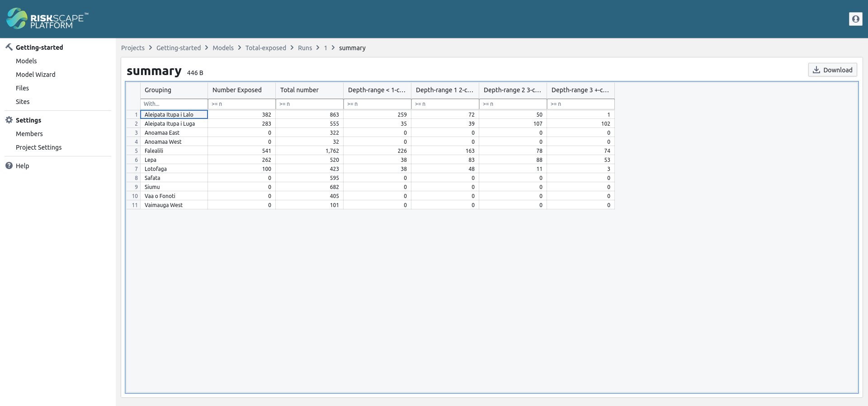The height and width of the screenshot is (406, 868).
Task: Focus the Depth-range 3 + filter field
Action: tap(581, 104)
